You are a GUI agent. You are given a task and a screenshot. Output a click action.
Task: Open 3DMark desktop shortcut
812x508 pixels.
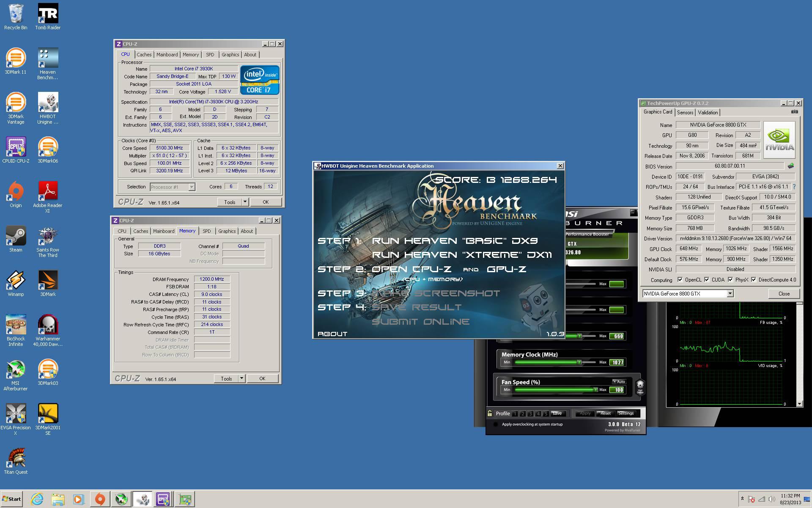click(x=48, y=284)
